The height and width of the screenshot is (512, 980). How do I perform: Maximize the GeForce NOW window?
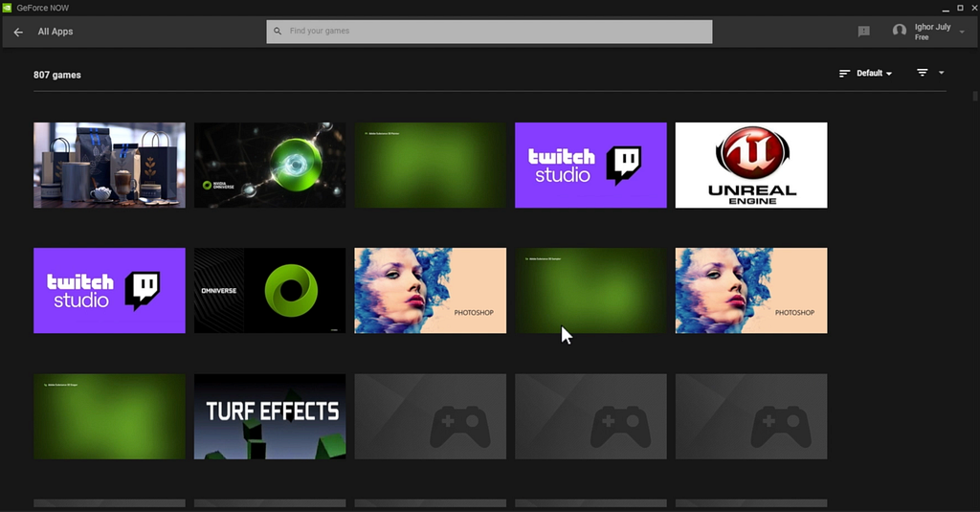pyautogui.click(x=960, y=8)
